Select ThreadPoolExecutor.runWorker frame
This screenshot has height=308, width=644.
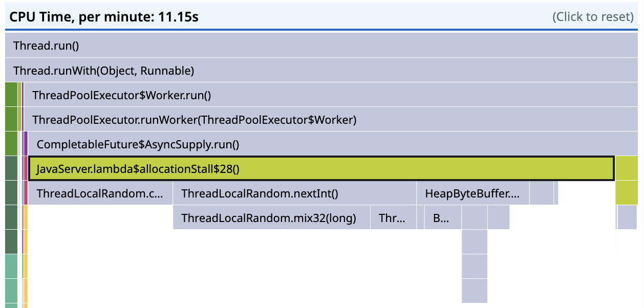pos(331,119)
